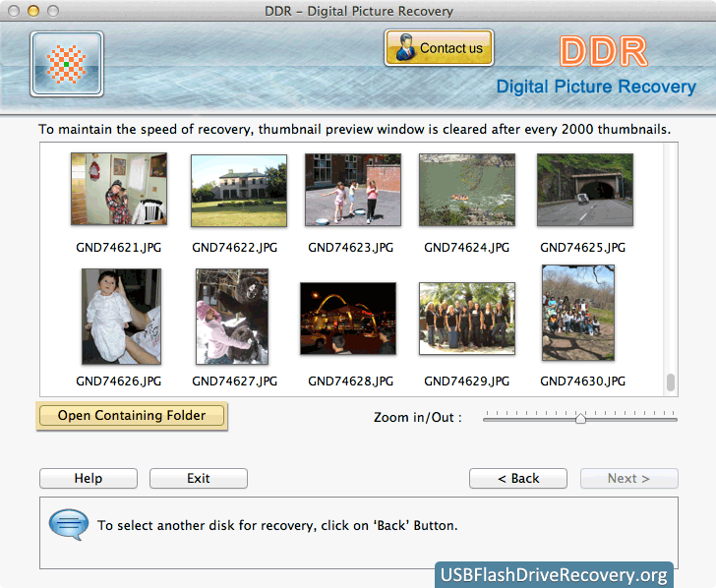Click the file name GND74627.JPG

[x=235, y=382]
